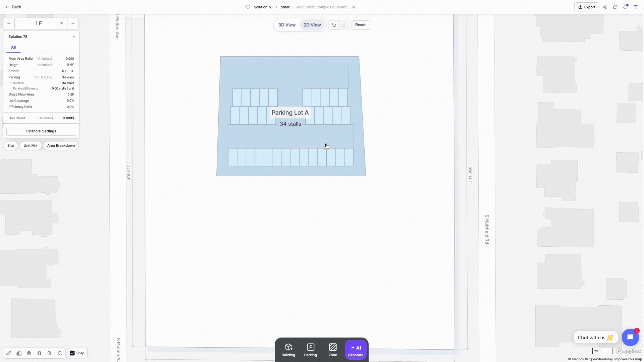Screen dimensions: 644x362
Task: Recenter map with the target icon
Action: (29, 353)
